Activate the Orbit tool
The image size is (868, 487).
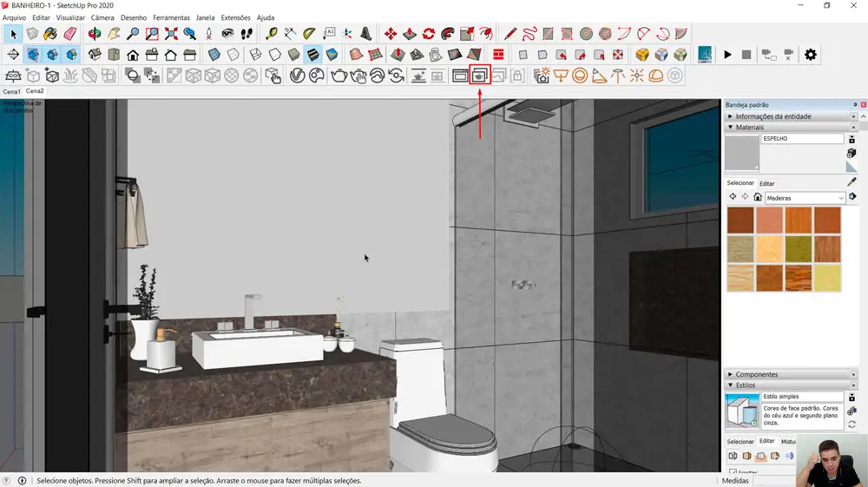point(95,35)
